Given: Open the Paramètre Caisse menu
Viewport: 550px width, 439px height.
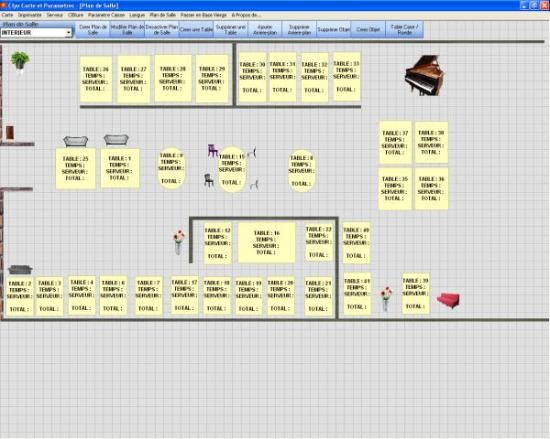Looking at the screenshot, I should coord(106,15).
